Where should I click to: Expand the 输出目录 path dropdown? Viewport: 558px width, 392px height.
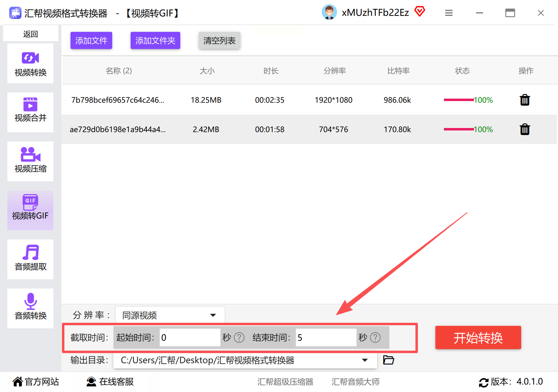pyautogui.click(x=245, y=360)
